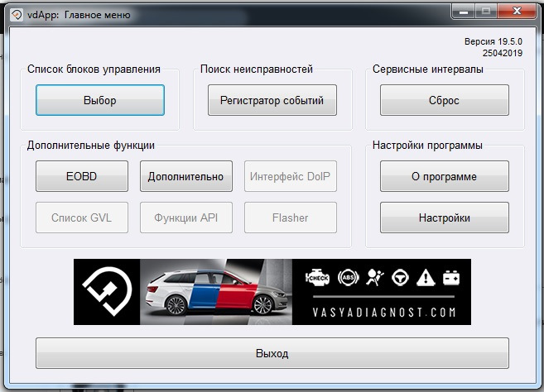Click the Выбор button
Image resolution: width=544 pixels, height=392 pixels.
[x=100, y=100]
